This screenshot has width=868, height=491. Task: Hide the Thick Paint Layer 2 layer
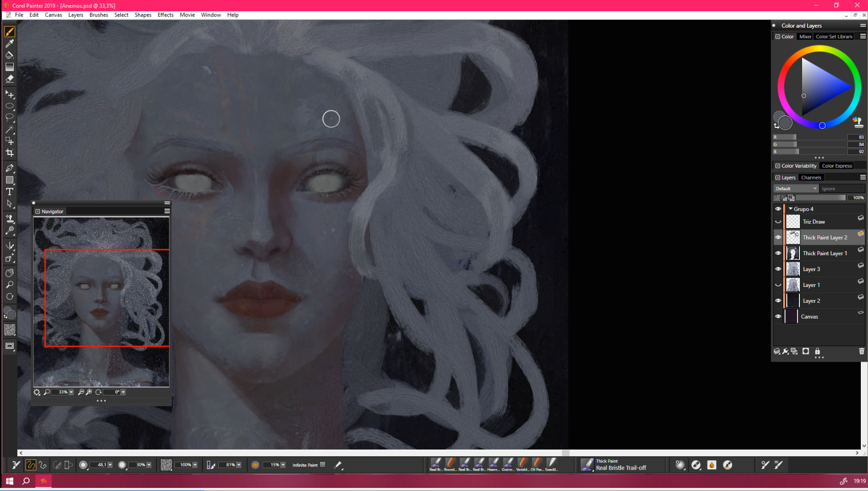tap(778, 237)
